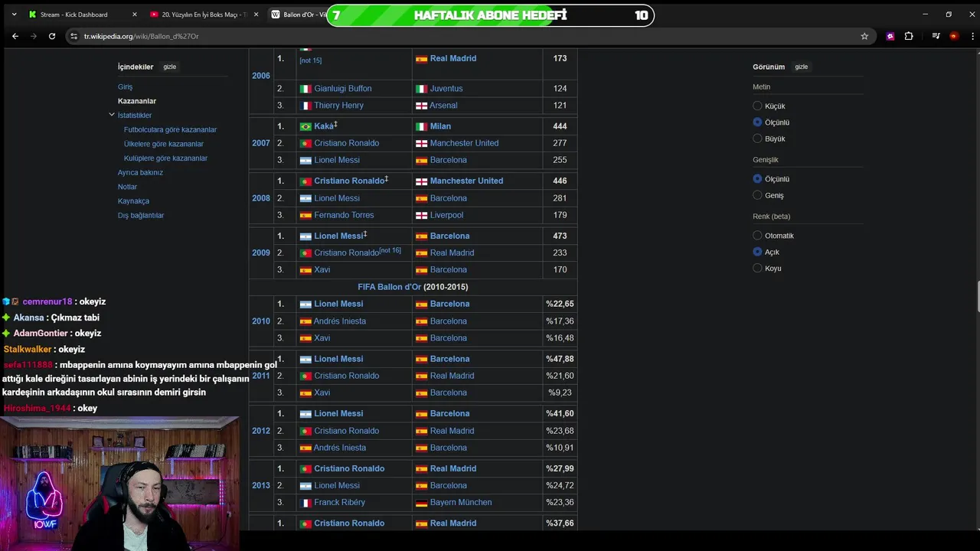Open the 2006 year link

tap(261, 76)
